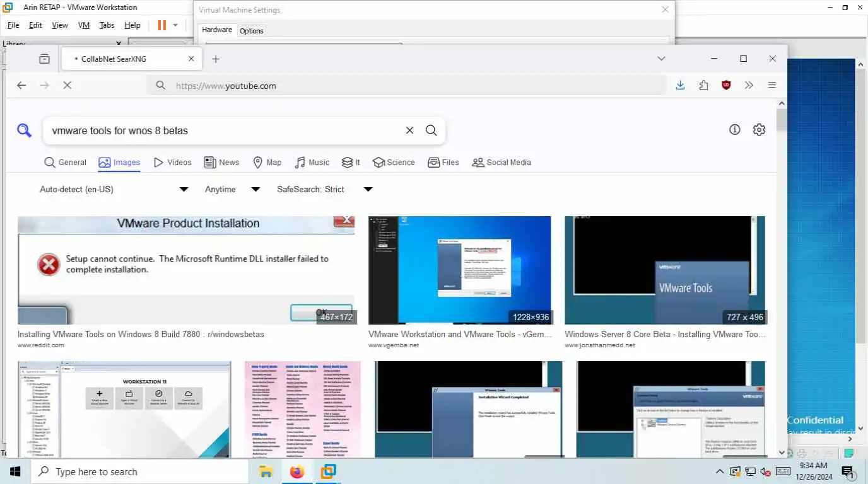Select the Files search category
The width and height of the screenshot is (868, 484).
pos(443,163)
